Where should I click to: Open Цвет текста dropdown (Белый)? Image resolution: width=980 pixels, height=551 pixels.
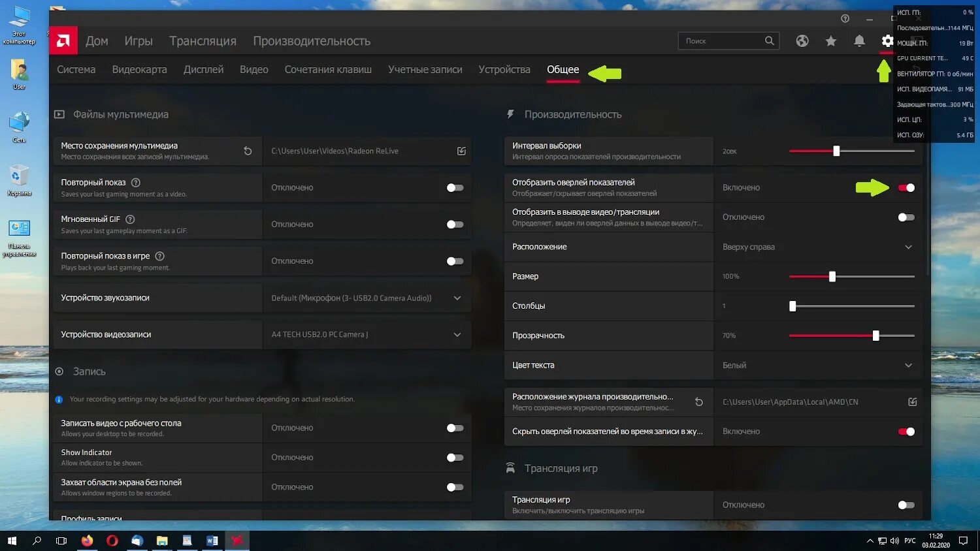pos(818,366)
